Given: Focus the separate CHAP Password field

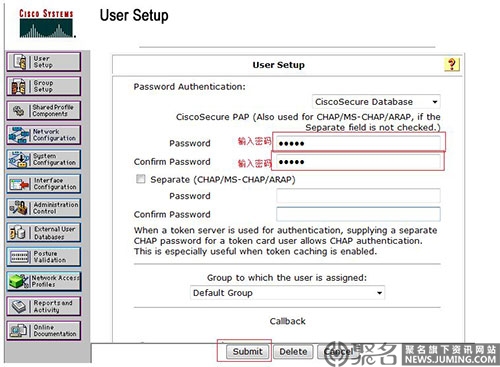Looking at the screenshot, I should (x=358, y=196).
